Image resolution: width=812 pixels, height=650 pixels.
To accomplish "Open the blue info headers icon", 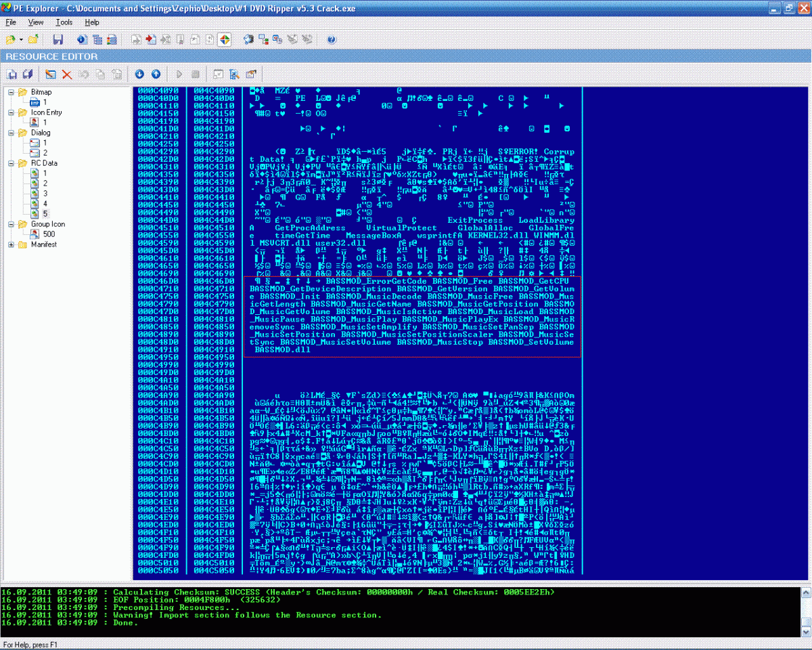I will pos(83,39).
